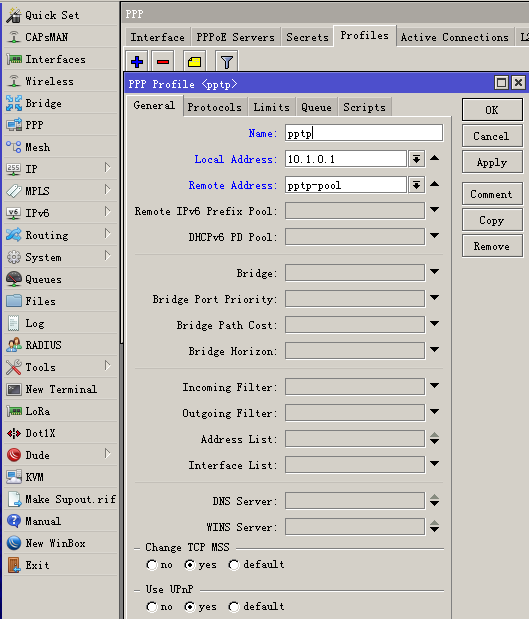Image resolution: width=529 pixels, height=619 pixels.
Task: Click the Copy button
Action: pyautogui.click(x=492, y=220)
